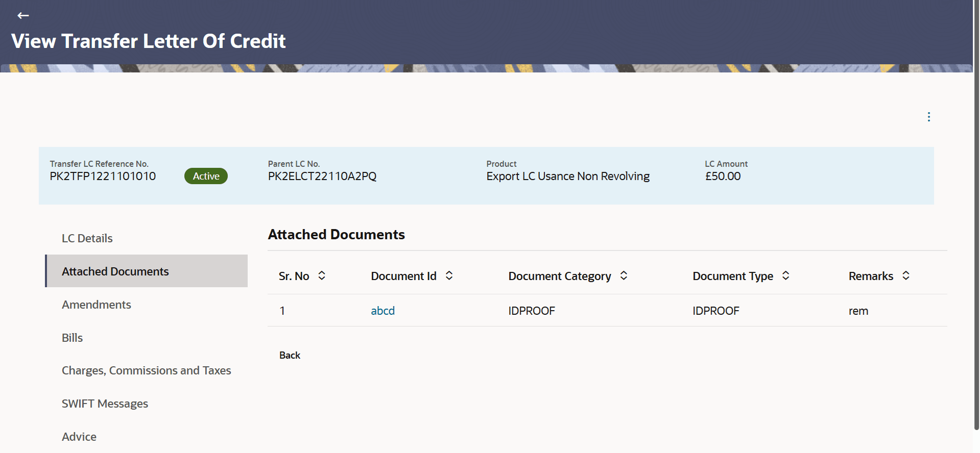The width and height of the screenshot is (980, 453).
Task: Open the three-dot more options menu
Action: (928, 117)
